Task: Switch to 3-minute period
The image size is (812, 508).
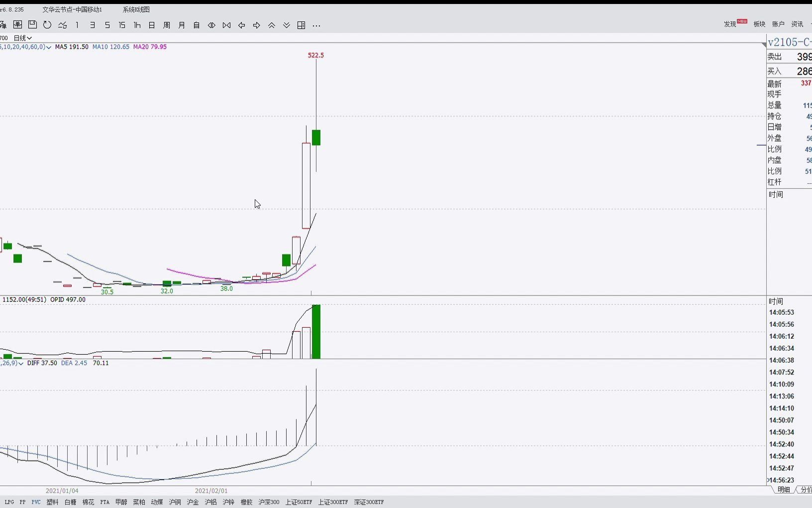Action: pos(92,25)
